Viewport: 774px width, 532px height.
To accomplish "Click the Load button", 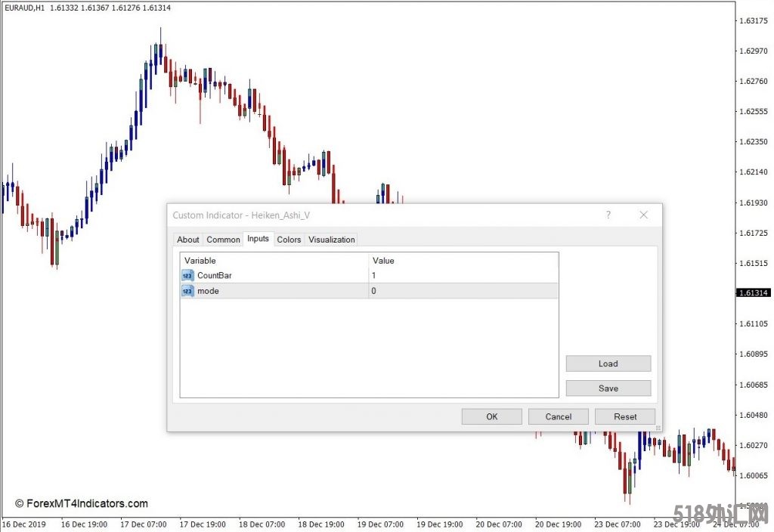I will tap(608, 363).
